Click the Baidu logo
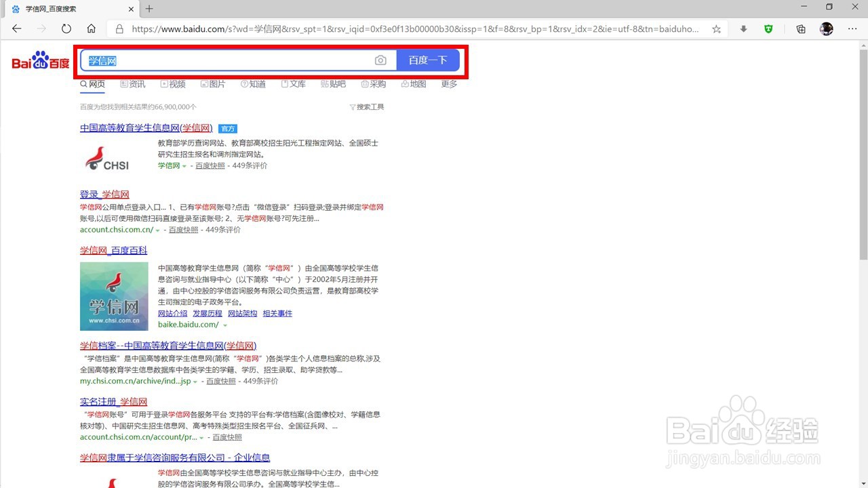Screen dimensions: 868x488 pyautogui.click(x=41, y=61)
